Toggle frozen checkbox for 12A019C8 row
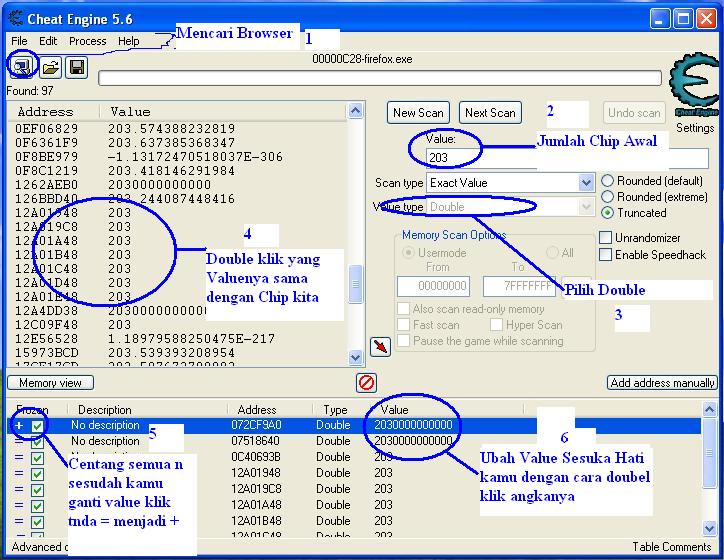The width and height of the screenshot is (724, 560). (x=37, y=490)
